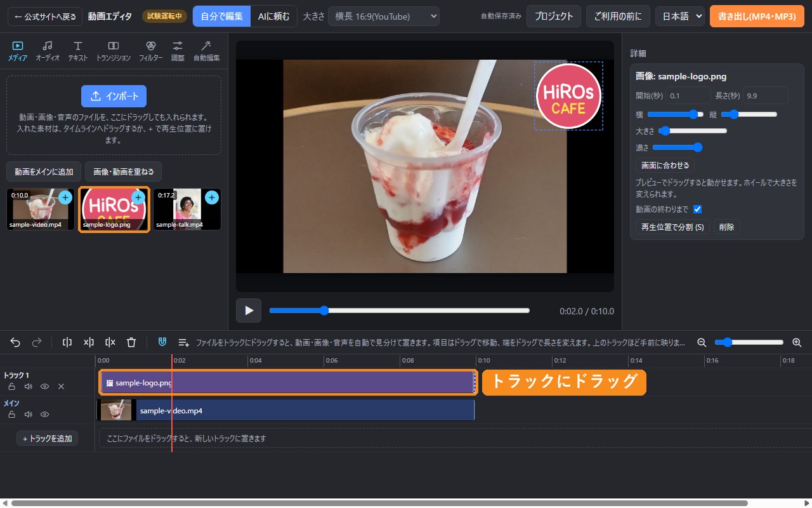Click the trim-right-of-playhead icon

tap(110, 342)
